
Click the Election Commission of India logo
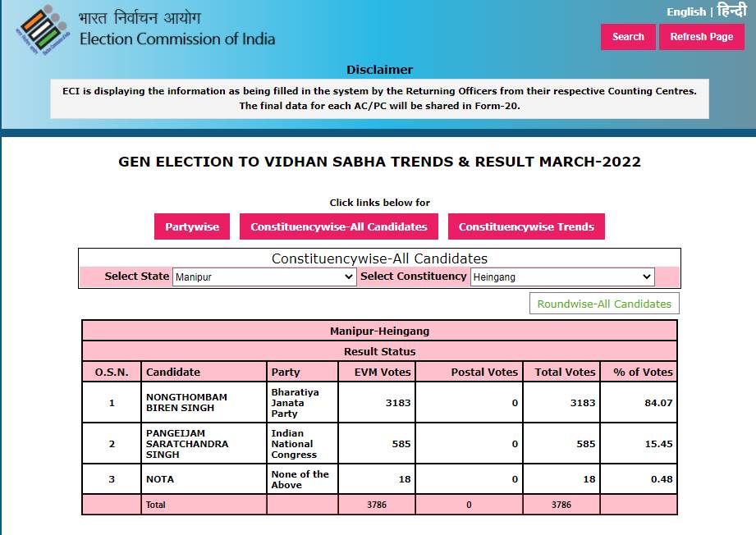[44, 30]
